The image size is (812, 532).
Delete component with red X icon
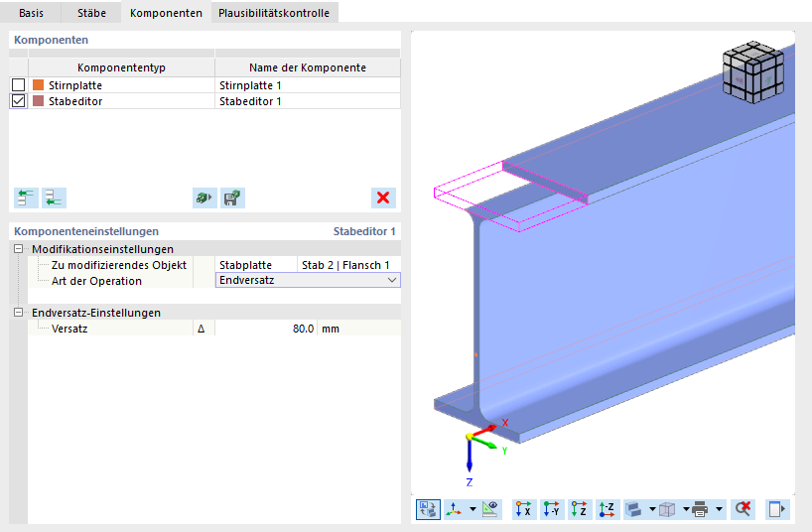click(x=383, y=198)
